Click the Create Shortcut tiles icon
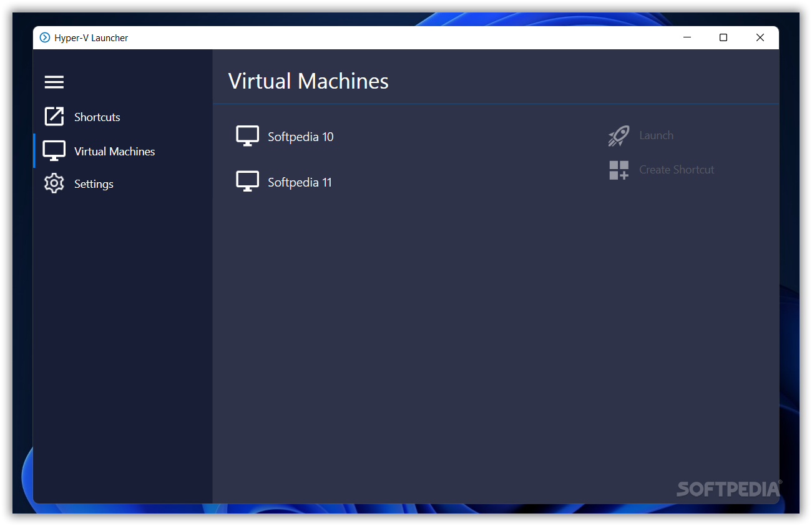The image size is (812, 526). (619, 170)
